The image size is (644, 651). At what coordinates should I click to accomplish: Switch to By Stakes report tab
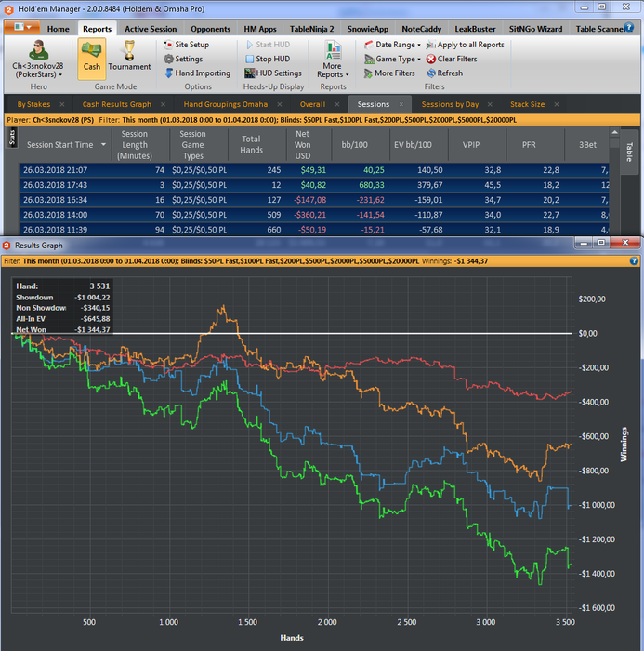(x=33, y=104)
